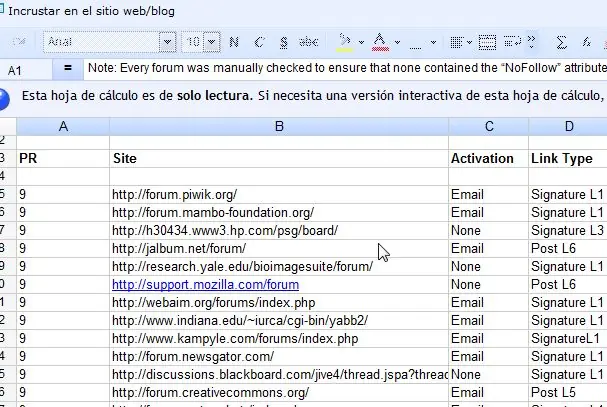Click the horizontal alignment grid icon
The height and width of the screenshot is (407, 607).
click(x=457, y=42)
